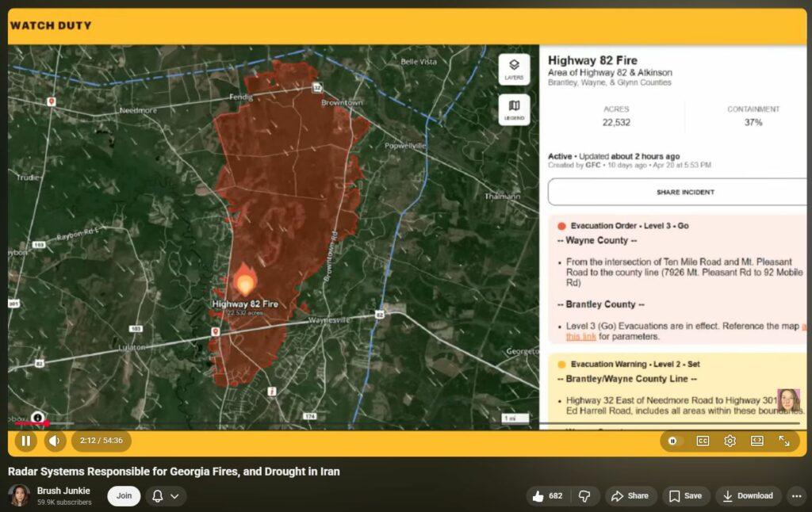Click the 2:12 / 54:36 time display
The height and width of the screenshot is (512, 812).
coord(101,441)
